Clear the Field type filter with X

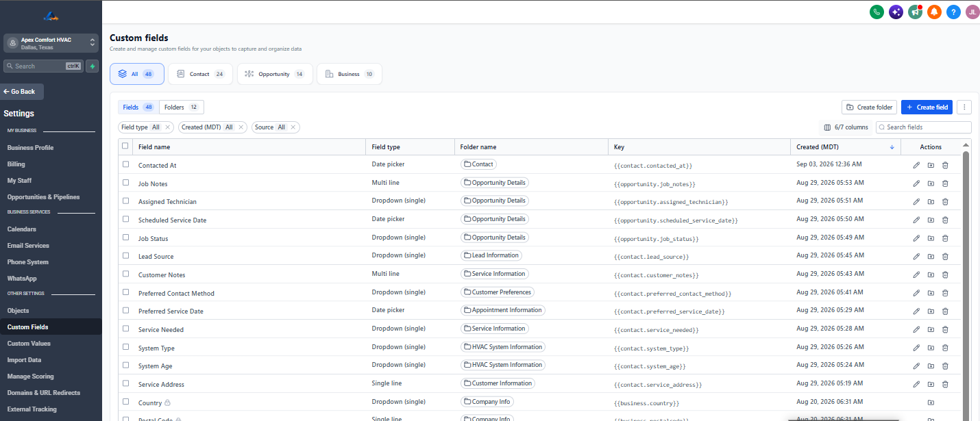pos(168,127)
